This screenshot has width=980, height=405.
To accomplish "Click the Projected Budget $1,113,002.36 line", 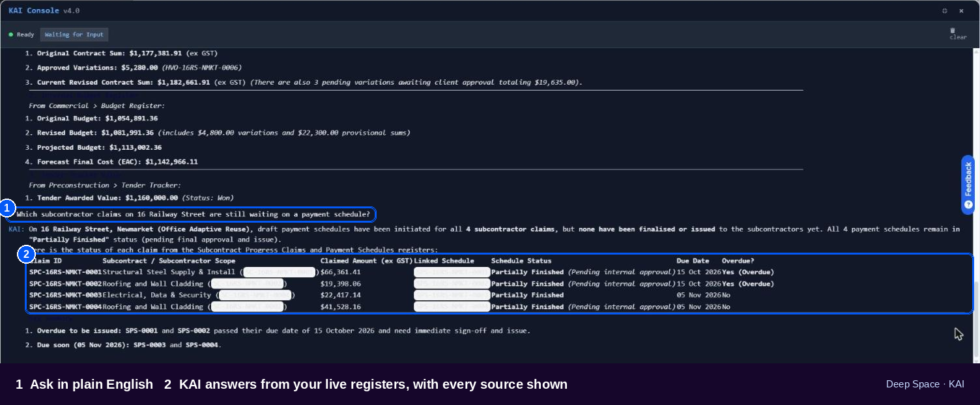I will pos(93,148).
